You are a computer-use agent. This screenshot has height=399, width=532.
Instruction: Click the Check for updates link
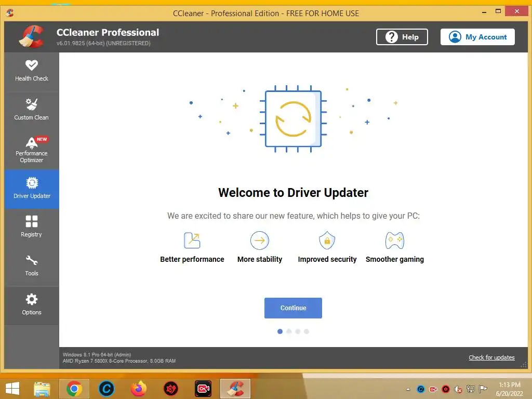pos(491,357)
